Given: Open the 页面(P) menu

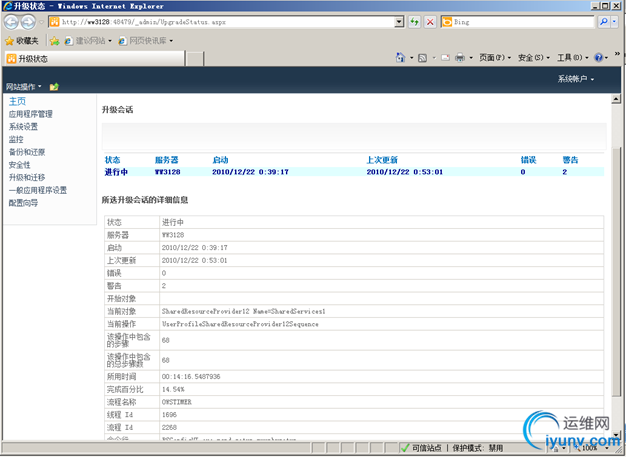Looking at the screenshot, I should 495,58.
